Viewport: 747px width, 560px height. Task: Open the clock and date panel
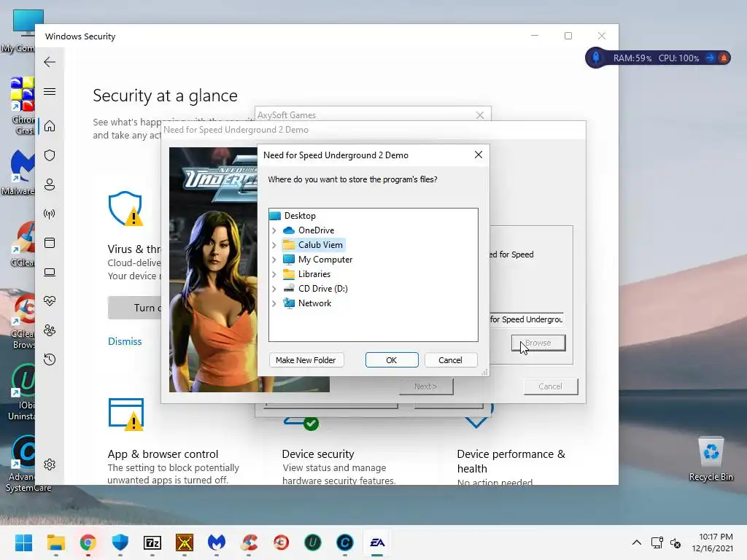712,542
